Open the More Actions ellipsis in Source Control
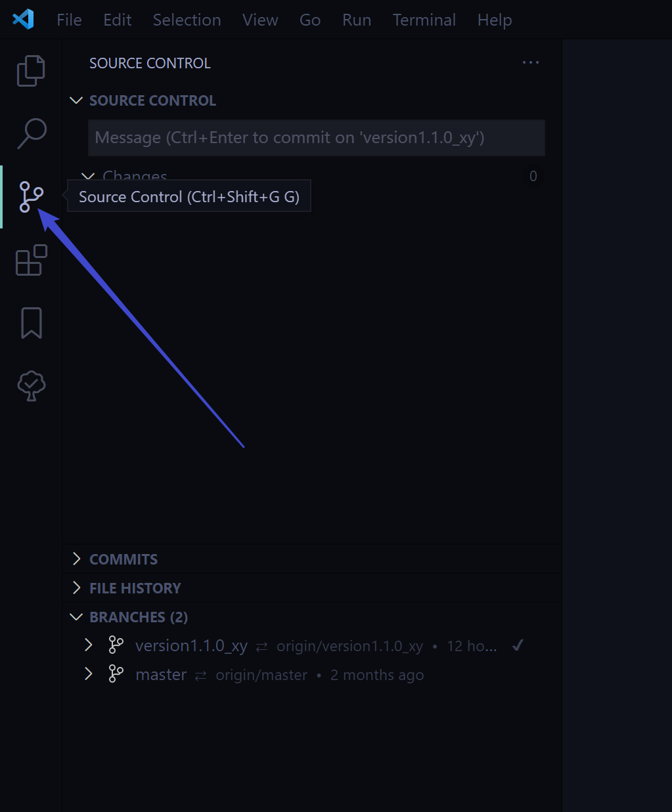The height and width of the screenshot is (812, 672). click(530, 62)
